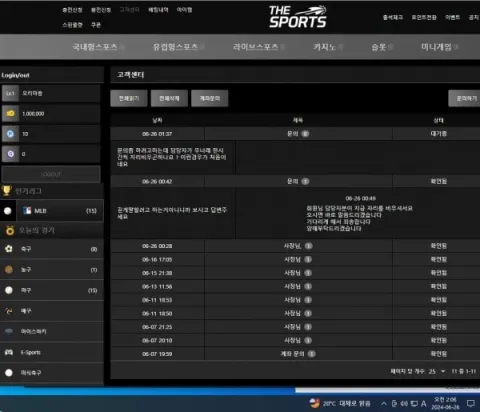Image resolution: width=480 pixels, height=412 pixels.
Task: Open E-Sports gamepad icon in sidebar
Action: (9, 352)
